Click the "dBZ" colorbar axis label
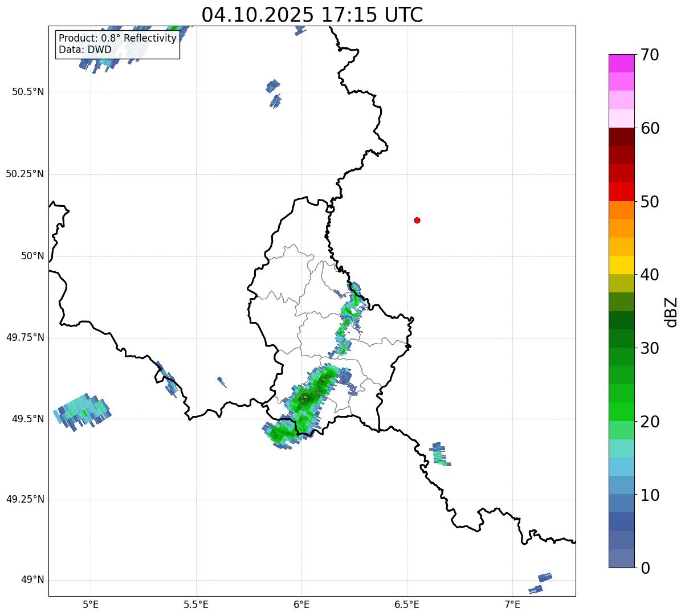This screenshot has height=616, width=685. pos(671,311)
